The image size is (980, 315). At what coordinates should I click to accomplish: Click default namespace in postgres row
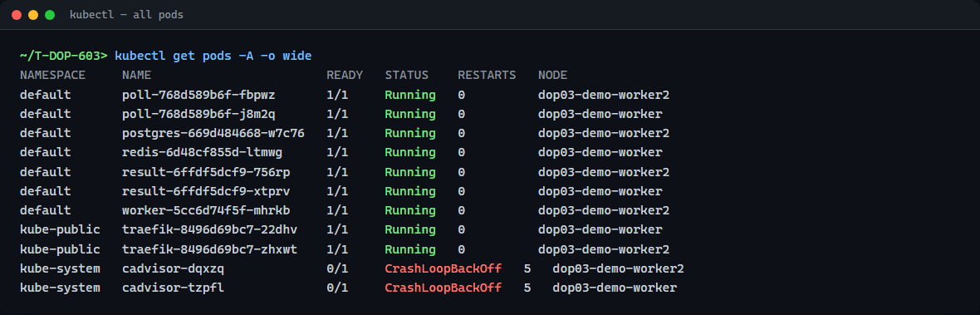(x=46, y=134)
